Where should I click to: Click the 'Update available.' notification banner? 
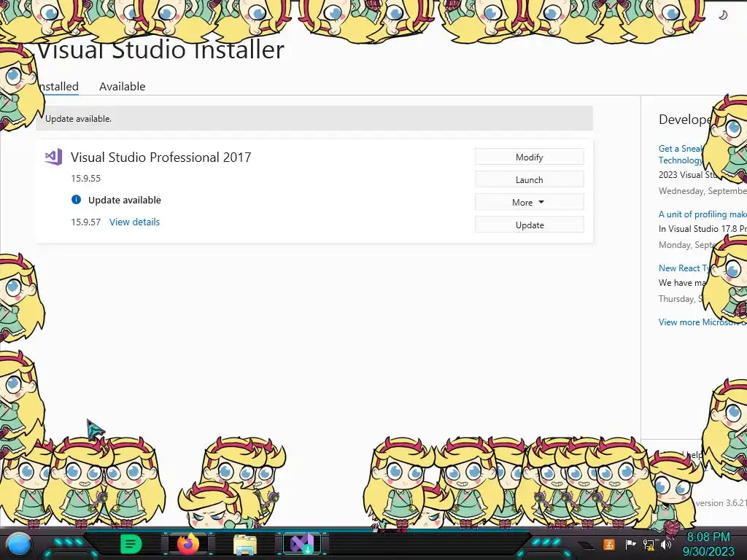coord(314,119)
